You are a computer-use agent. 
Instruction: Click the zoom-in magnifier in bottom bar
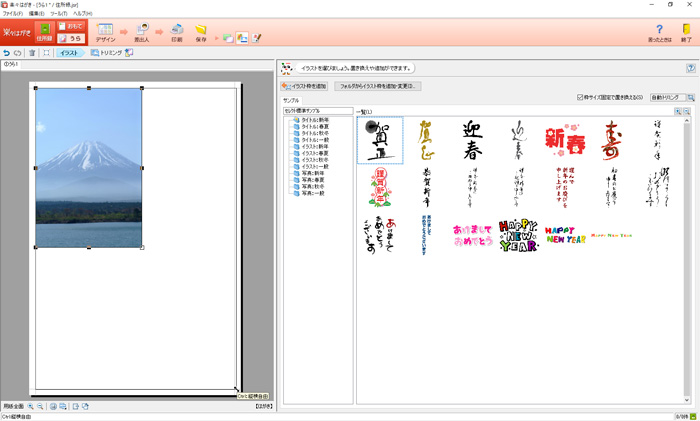pyautogui.click(x=31, y=407)
